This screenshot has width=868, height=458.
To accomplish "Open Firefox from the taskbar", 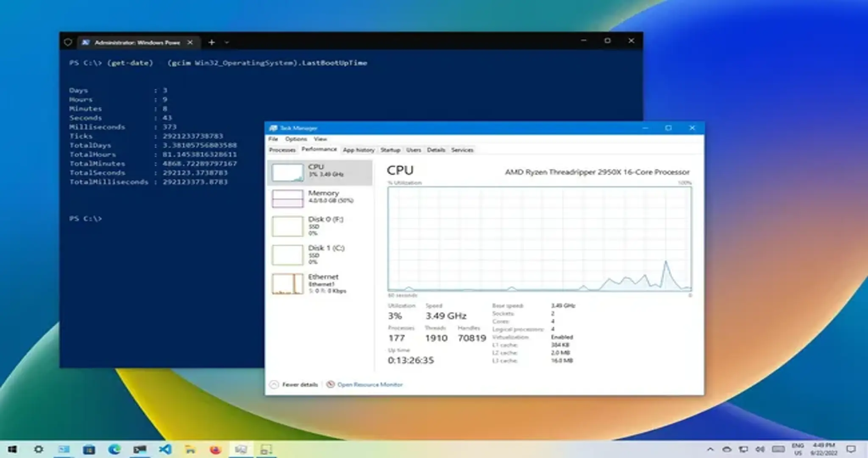I will click(x=216, y=450).
